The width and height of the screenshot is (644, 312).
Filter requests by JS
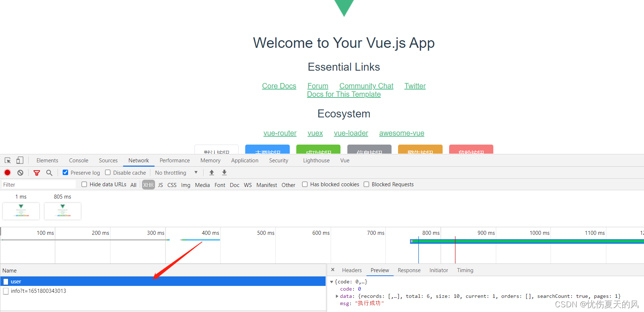(x=160, y=185)
